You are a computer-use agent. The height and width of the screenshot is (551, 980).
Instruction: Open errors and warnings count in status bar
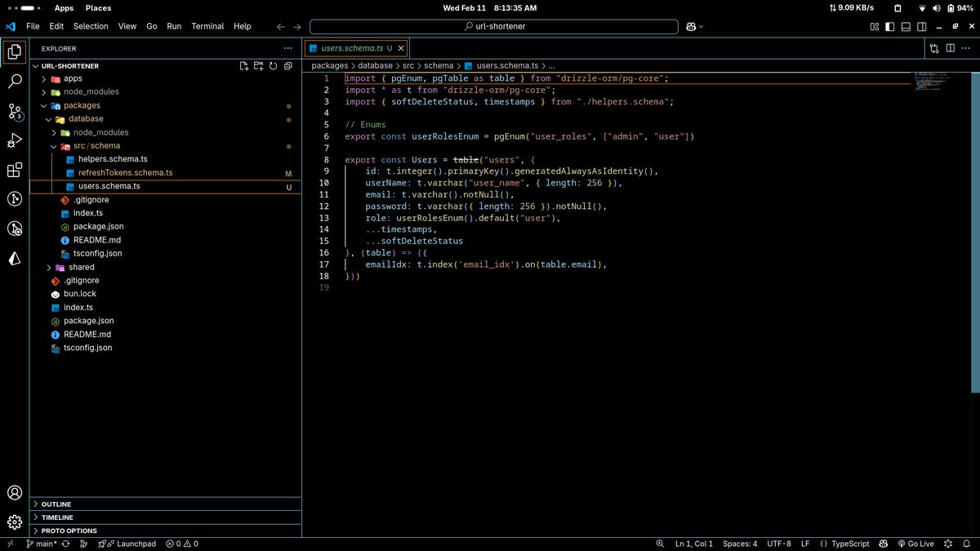[x=182, y=544]
